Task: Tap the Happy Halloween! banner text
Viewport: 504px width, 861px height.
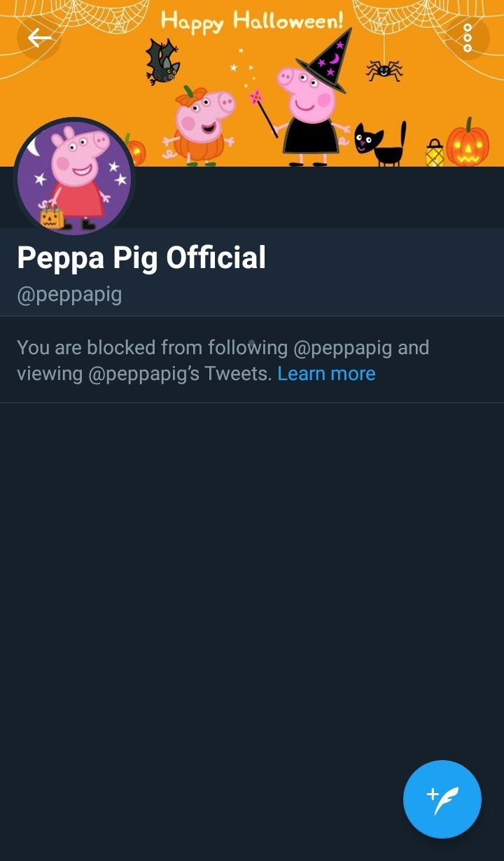Action: click(252, 22)
